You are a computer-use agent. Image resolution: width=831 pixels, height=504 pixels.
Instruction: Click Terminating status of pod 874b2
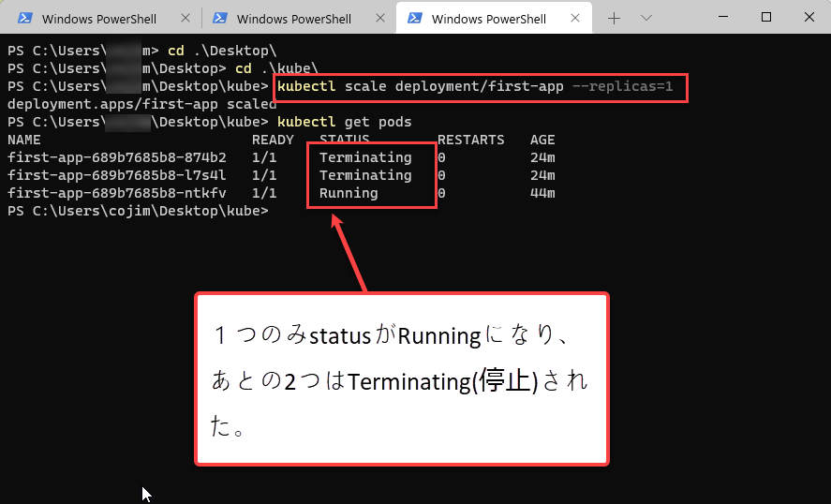[x=365, y=157]
